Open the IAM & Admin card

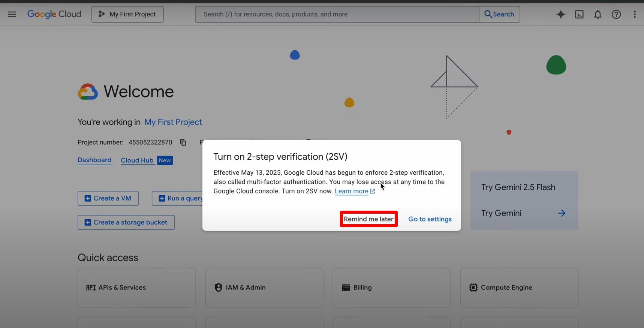point(264,288)
